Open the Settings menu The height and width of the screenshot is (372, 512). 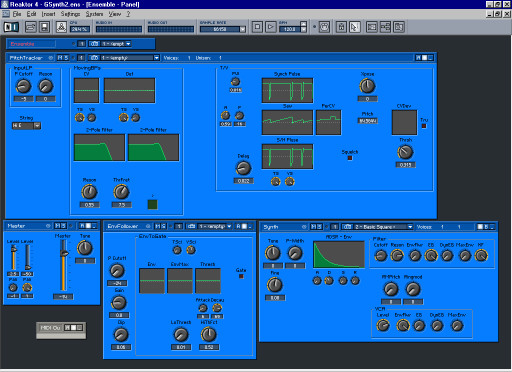tap(70, 14)
